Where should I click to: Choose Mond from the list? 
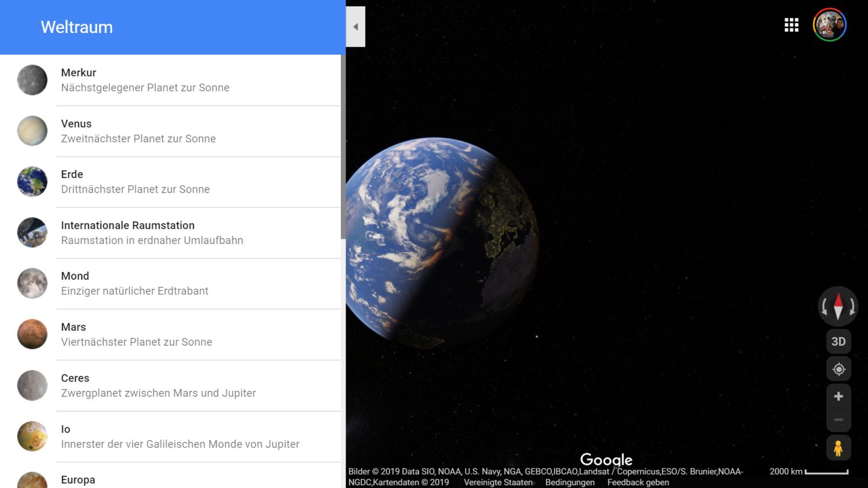click(170, 284)
